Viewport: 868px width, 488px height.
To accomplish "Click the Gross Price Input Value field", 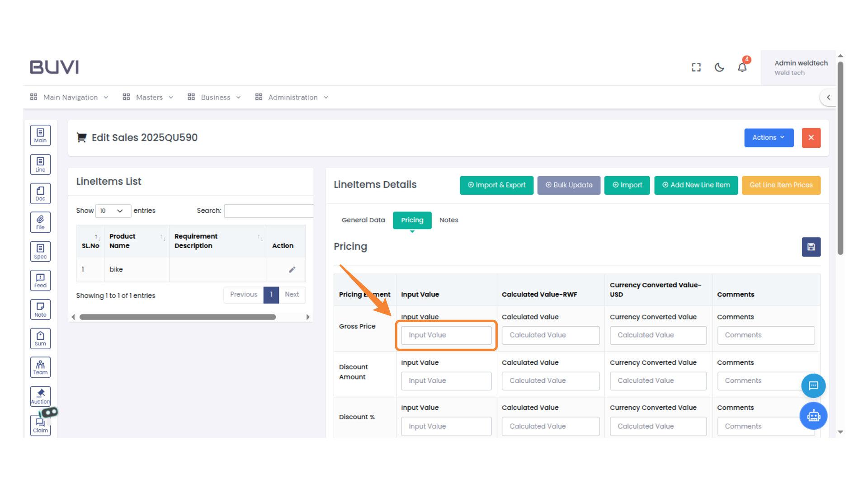I will pos(446,335).
